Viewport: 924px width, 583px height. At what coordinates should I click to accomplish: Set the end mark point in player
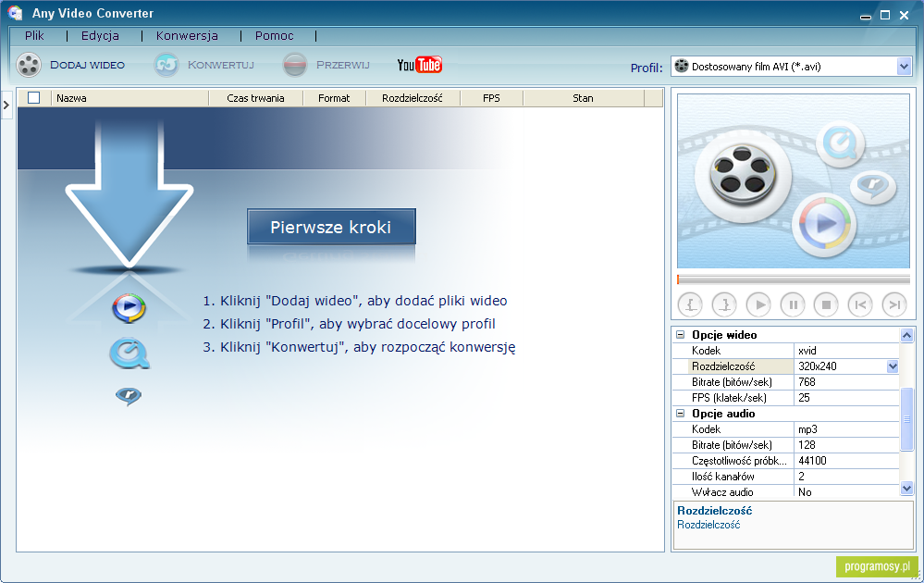(724, 304)
